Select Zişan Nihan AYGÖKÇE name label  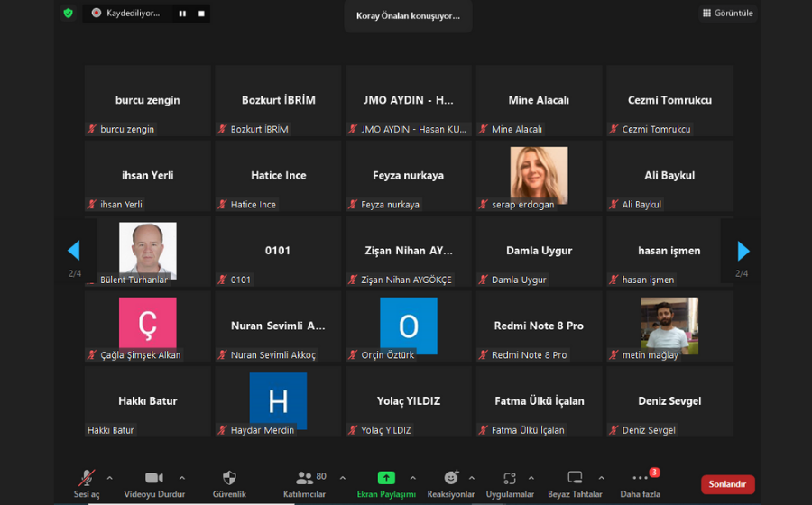[406, 280]
